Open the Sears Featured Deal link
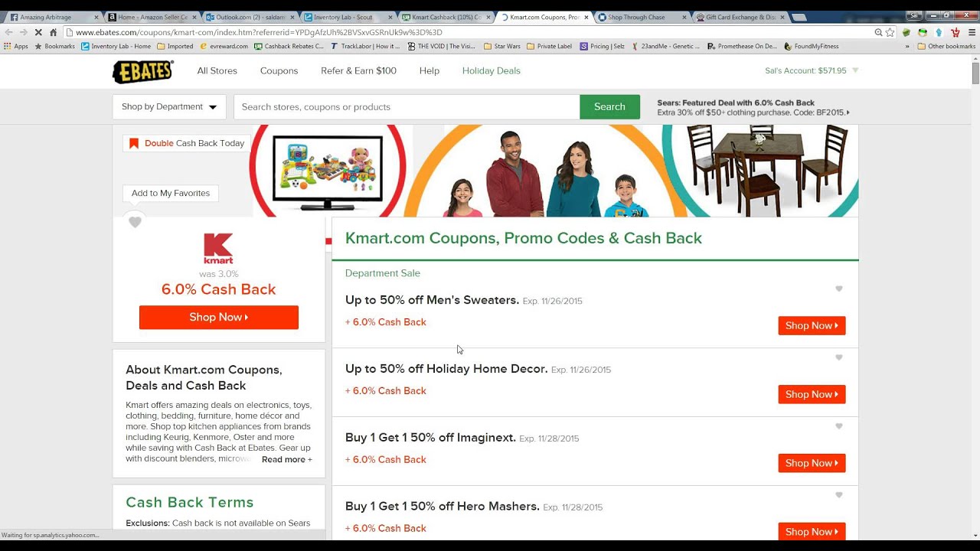Viewport: 980px width, 551px height. [753, 107]
